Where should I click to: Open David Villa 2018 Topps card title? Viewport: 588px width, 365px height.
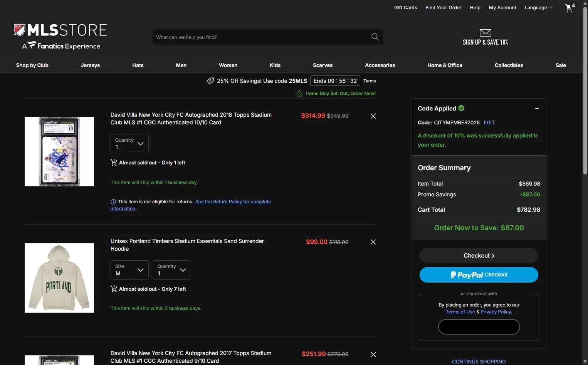191,119
